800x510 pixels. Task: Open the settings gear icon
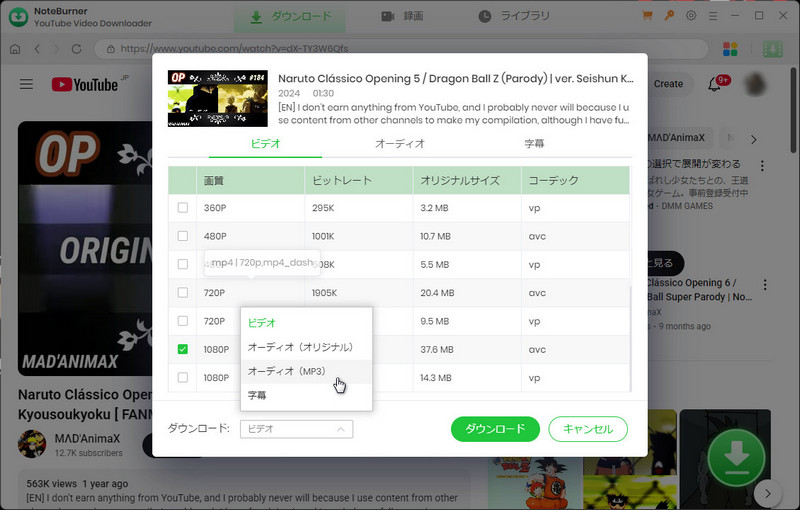click(691, 16)
